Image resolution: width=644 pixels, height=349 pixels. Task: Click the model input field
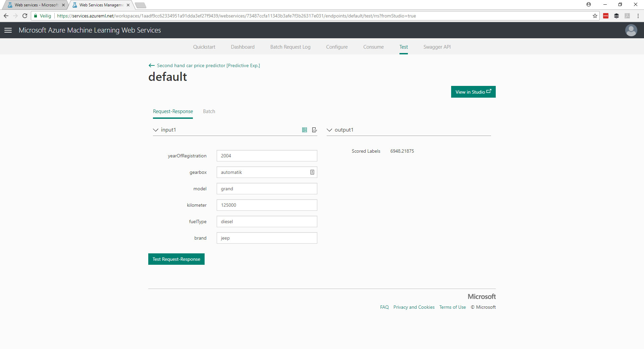pyautogui.click(x=267, y=189)
